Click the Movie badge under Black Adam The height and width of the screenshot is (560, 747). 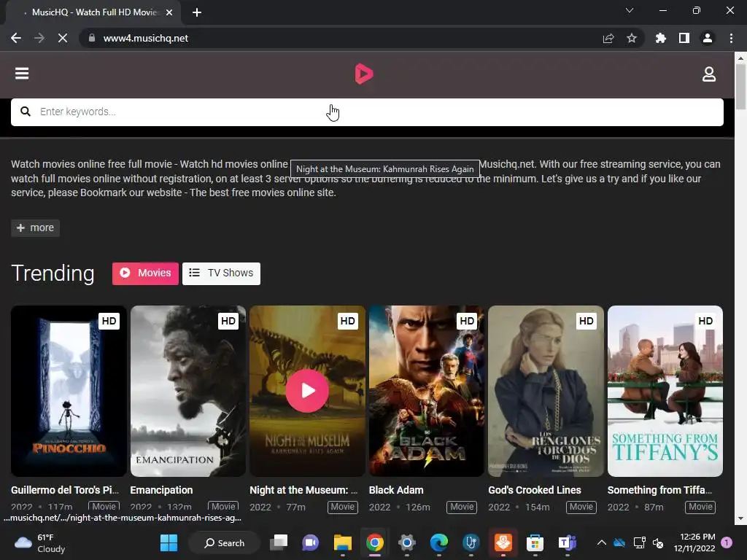tap(462, 507)
